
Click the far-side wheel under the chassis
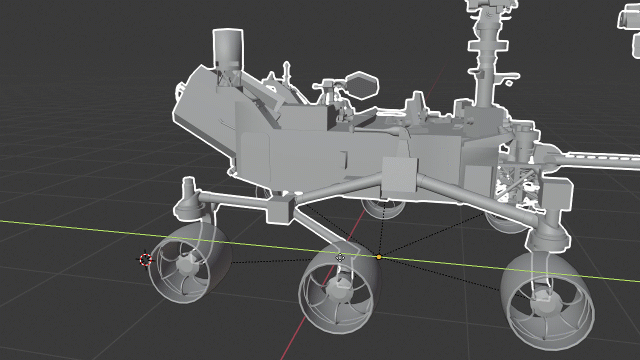pyautogui.click(x=383, y=208)
